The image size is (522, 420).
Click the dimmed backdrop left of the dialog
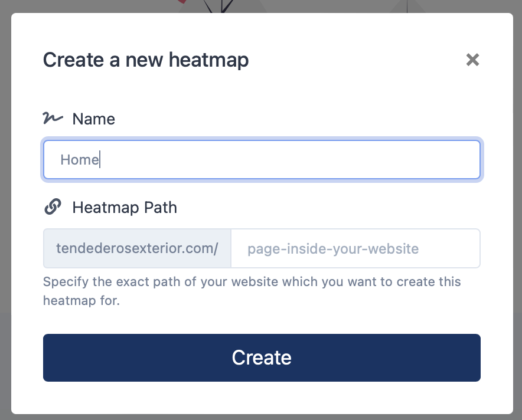click(5, 213)
